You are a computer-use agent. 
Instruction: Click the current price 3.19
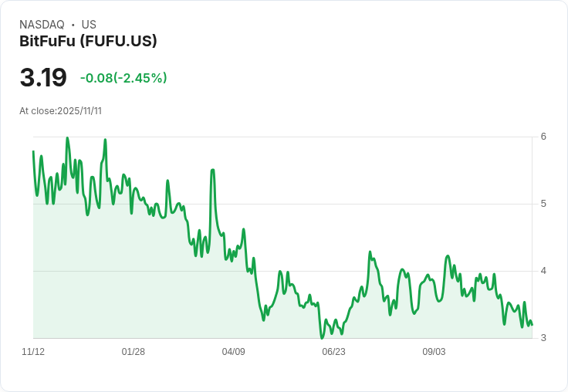pyautogui.click(x=43, y=77)
